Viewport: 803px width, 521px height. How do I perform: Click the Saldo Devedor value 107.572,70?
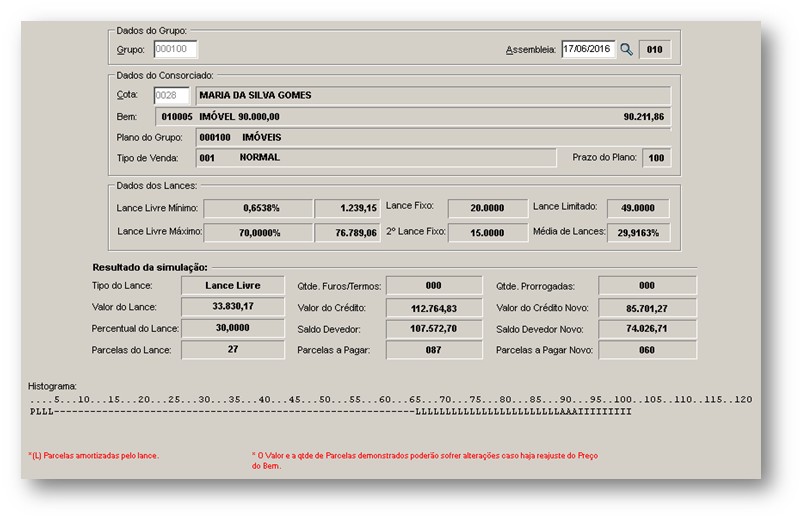pyautogui.click(x=434, y=329)
